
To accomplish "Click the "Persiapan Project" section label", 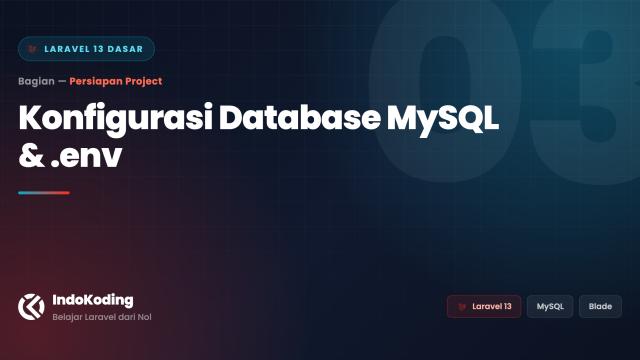I will click(116, 81).
